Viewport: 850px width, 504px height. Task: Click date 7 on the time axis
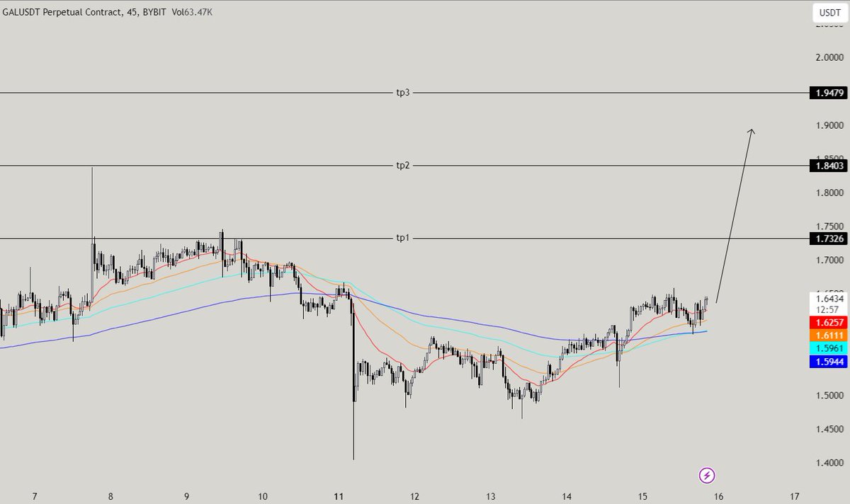(x=35, y=496)
